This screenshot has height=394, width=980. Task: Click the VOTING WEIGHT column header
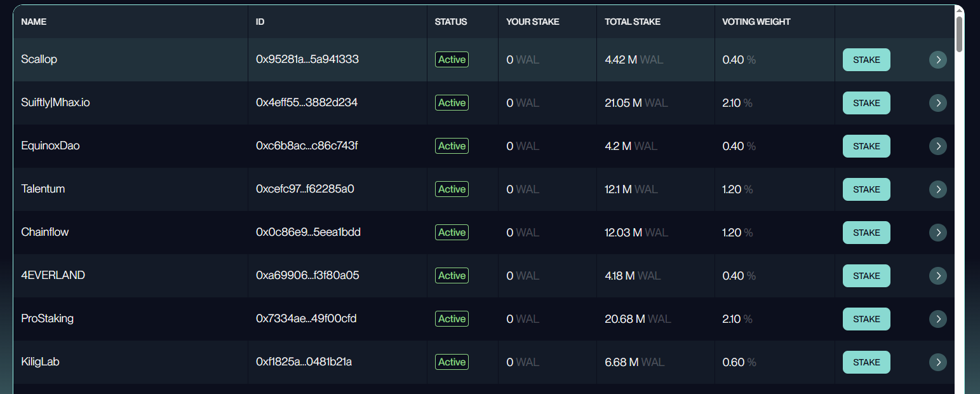pos(756,22)
